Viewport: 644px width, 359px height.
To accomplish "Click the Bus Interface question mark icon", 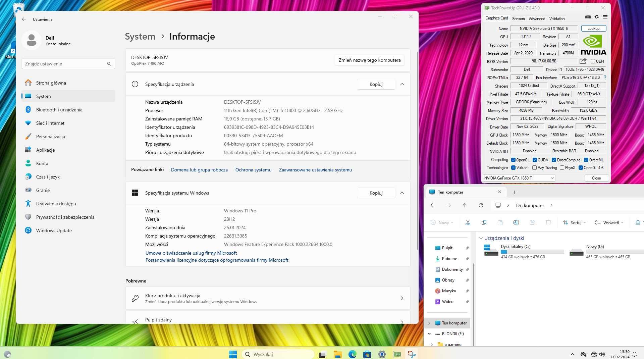I will coord(605,78).
